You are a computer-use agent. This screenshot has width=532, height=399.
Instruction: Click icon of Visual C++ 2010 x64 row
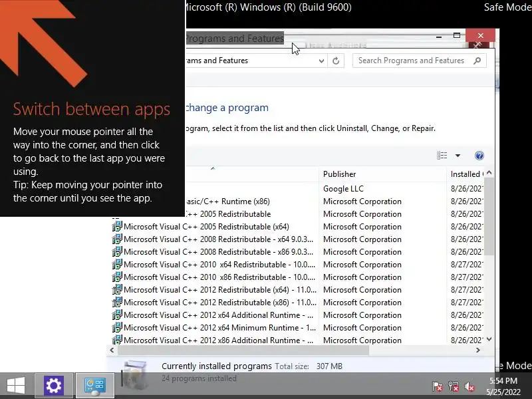pyautogui.click(x=117, y=264)
